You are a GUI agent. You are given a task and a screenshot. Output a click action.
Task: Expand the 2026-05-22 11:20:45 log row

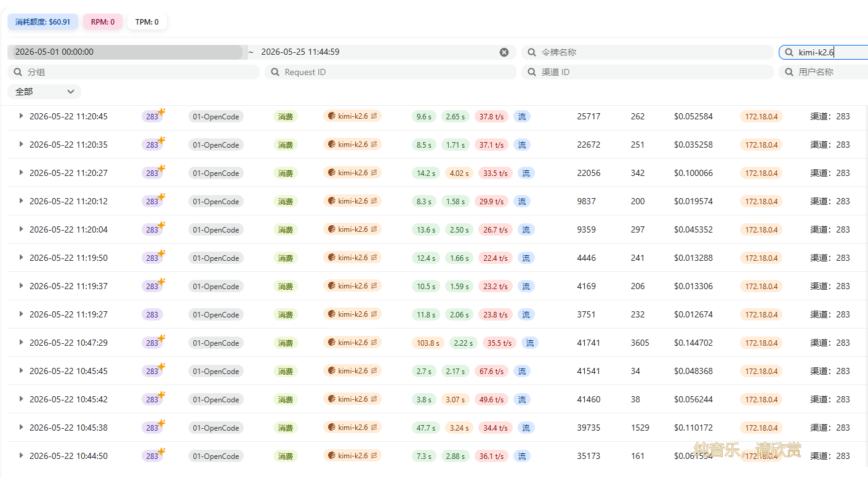(x=21, y=116)
